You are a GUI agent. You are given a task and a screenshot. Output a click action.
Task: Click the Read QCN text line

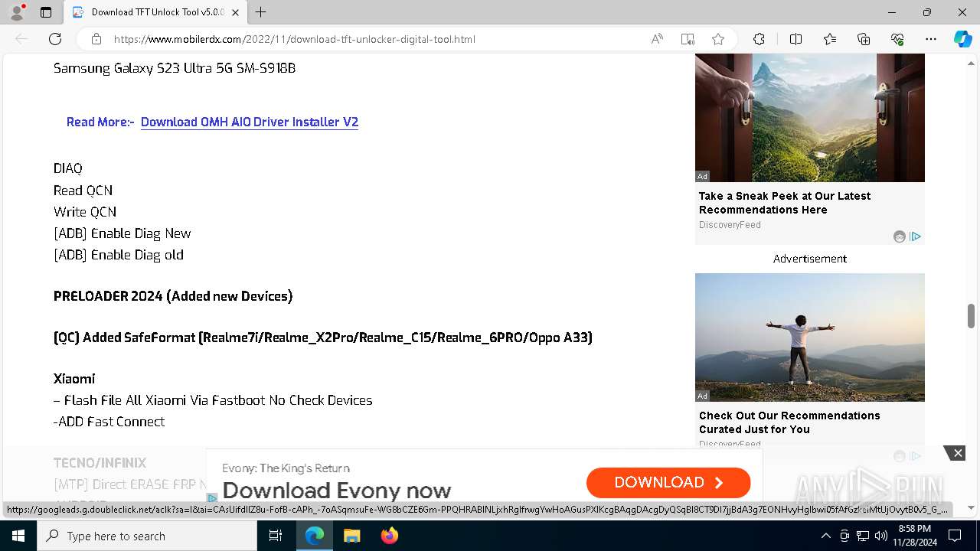coord(83,191)
